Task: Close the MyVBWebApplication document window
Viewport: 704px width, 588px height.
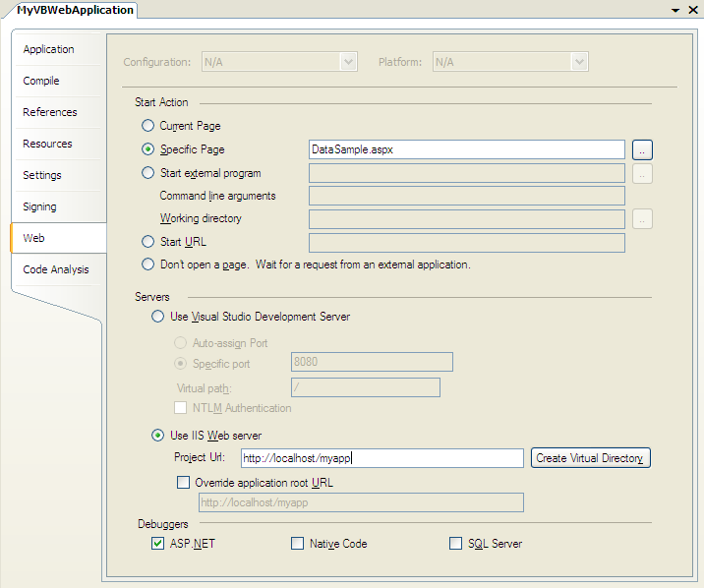Action: tap(691, 10)
